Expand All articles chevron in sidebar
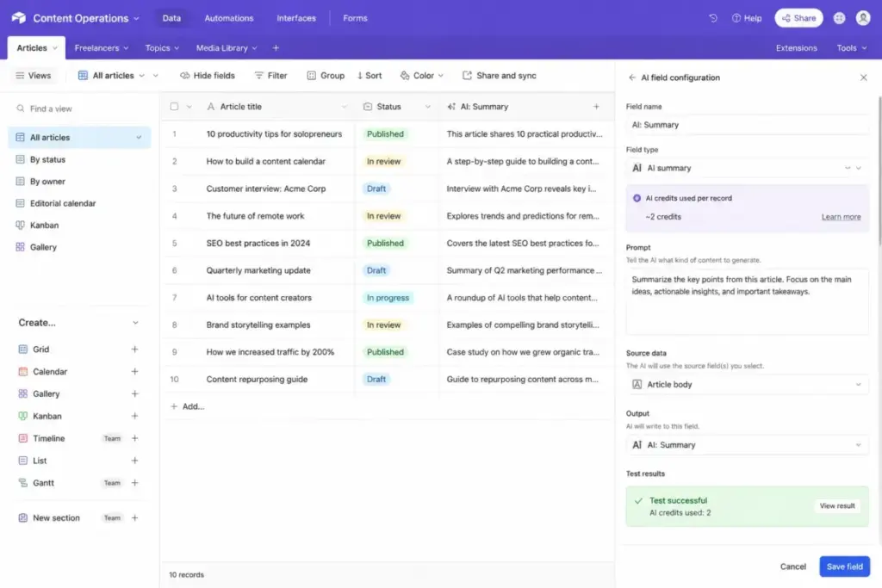882x588 pixels. coord(139,137)
